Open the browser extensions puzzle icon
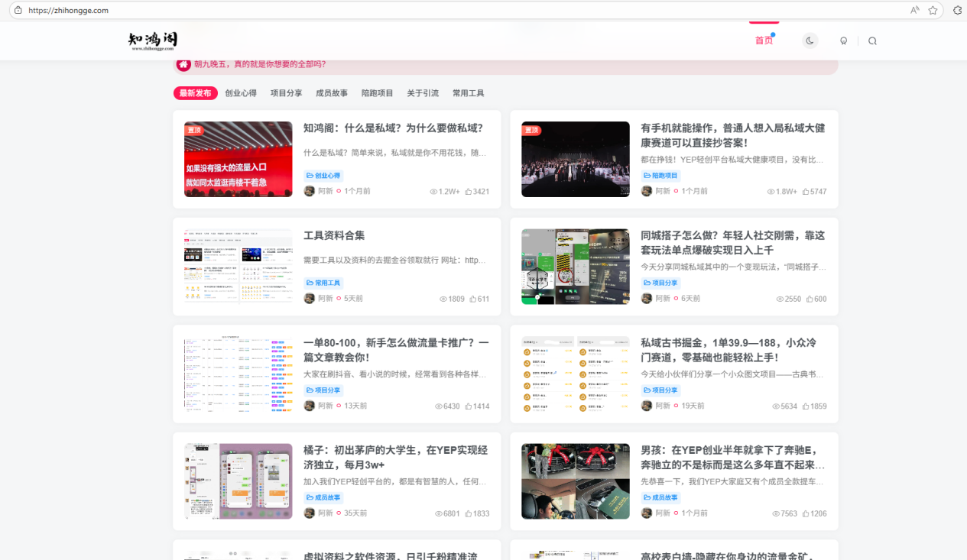967x560 pixels. [957, 11]
